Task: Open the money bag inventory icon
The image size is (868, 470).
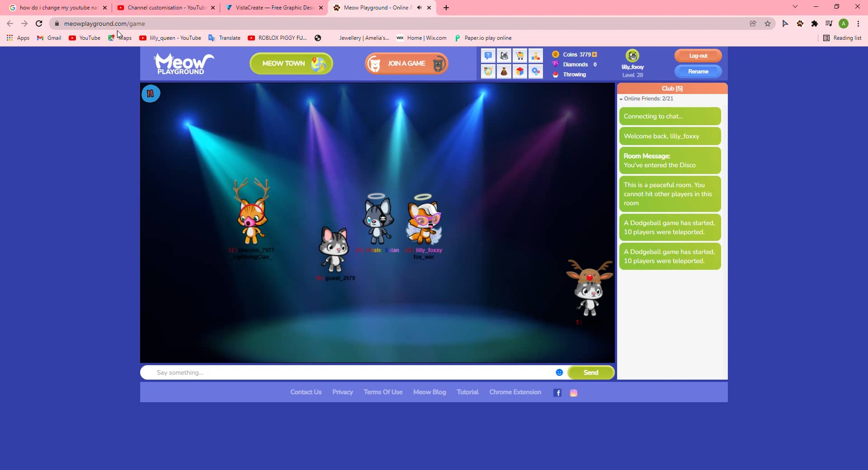Action: pos(504,71)
